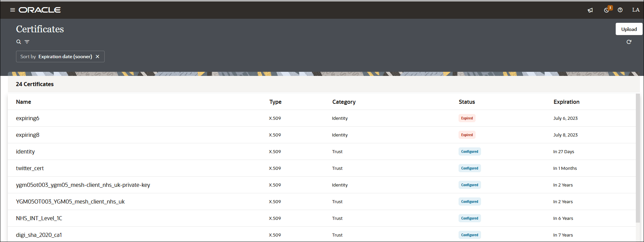
Task: Click the In 7 Years expiration
Action: pos(563,235)
